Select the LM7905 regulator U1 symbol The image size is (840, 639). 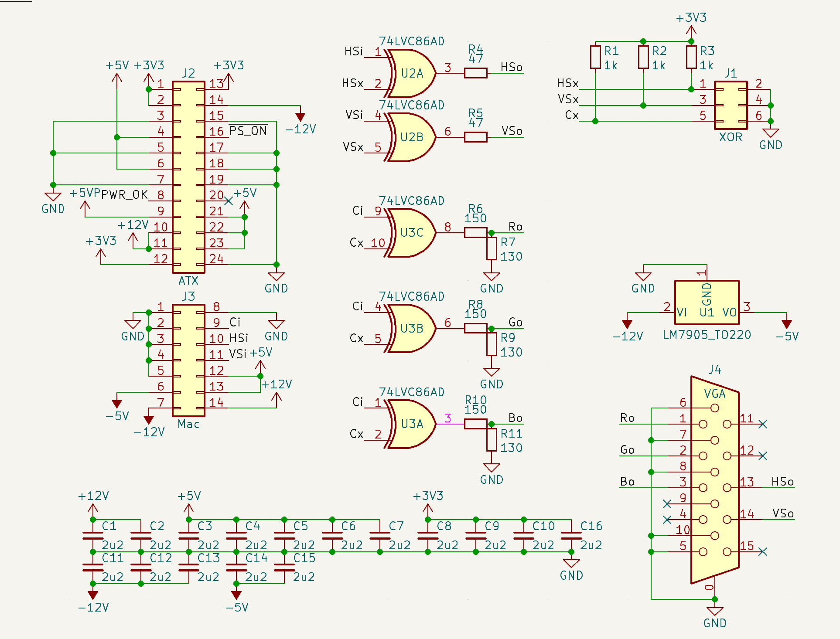pos(707,303)
